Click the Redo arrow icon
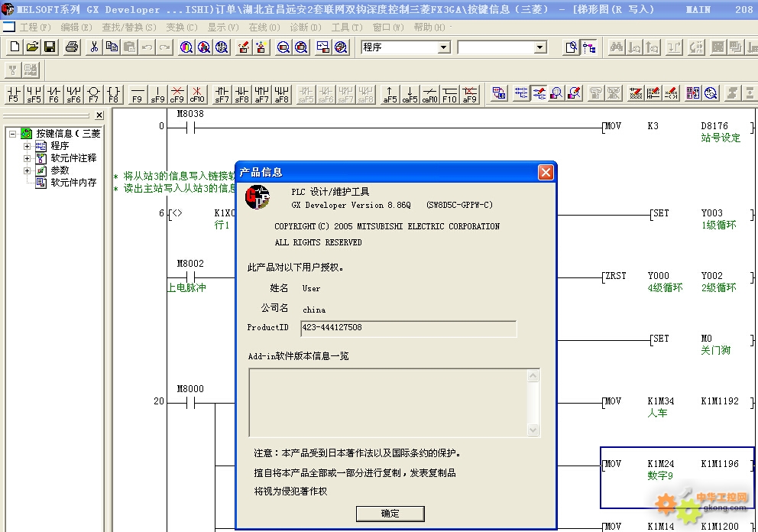Viewport: 758px width, 532px height. tap(165, 47)
